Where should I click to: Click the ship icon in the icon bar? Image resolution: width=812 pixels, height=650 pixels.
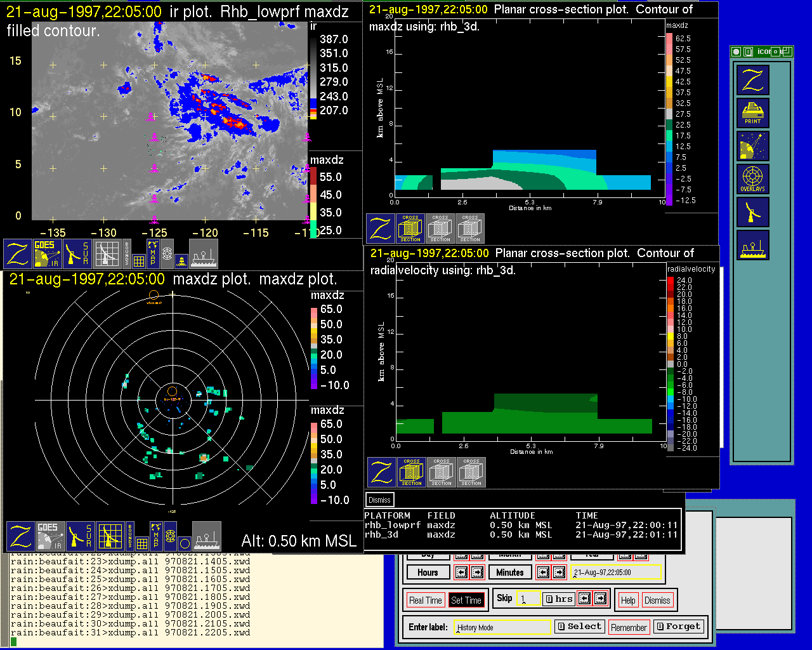click(752, 245)
